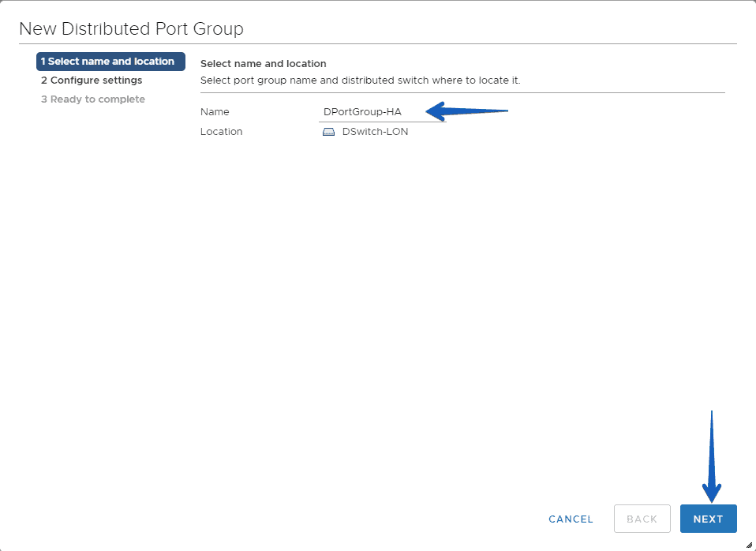Click the underline beneath the name input
Image resolution: width=756 pixels, height=551 pixels.
coord(382,122)
